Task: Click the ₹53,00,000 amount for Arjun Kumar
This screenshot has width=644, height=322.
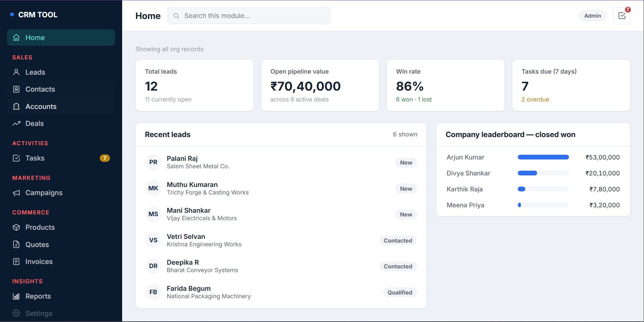Action: [x=603, y=157]
